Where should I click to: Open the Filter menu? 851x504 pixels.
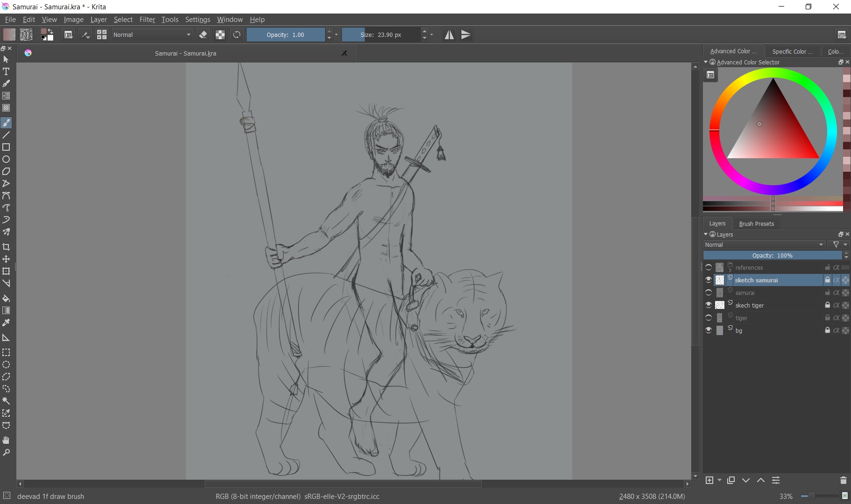tap(147, 20)
